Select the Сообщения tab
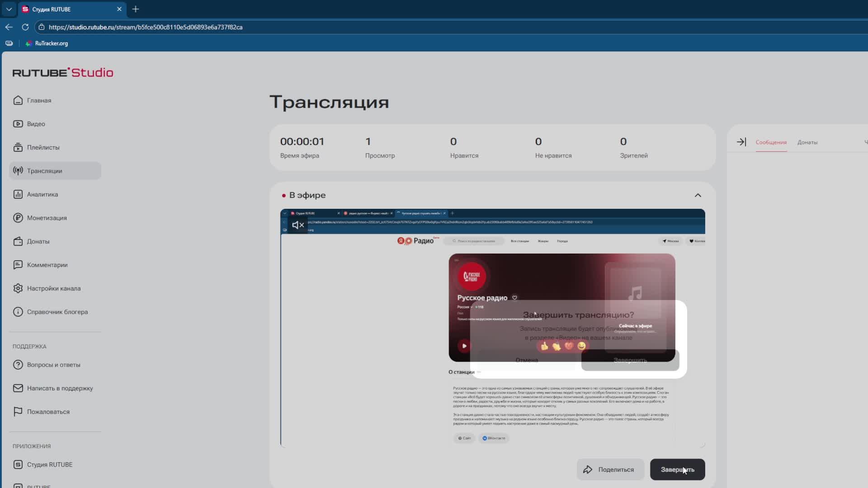The image size is (868, 488). [771, 142]
